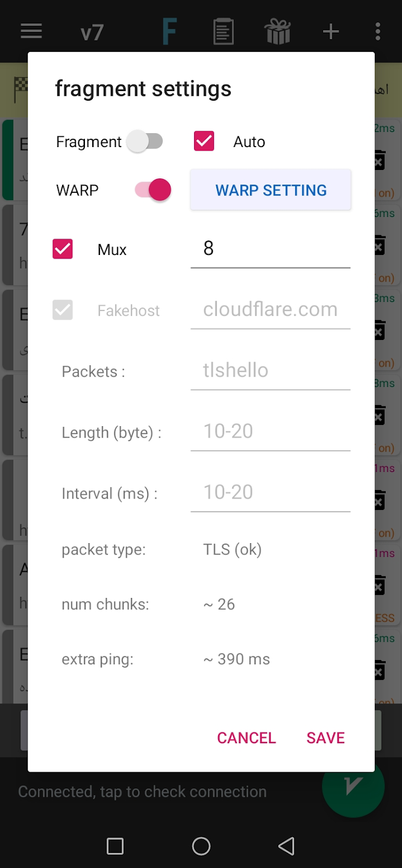This screenshot has width=402, height=868.
Task: Cancel the fragment settings dialog
Action: pyautogui.click(x=246, y=737)
